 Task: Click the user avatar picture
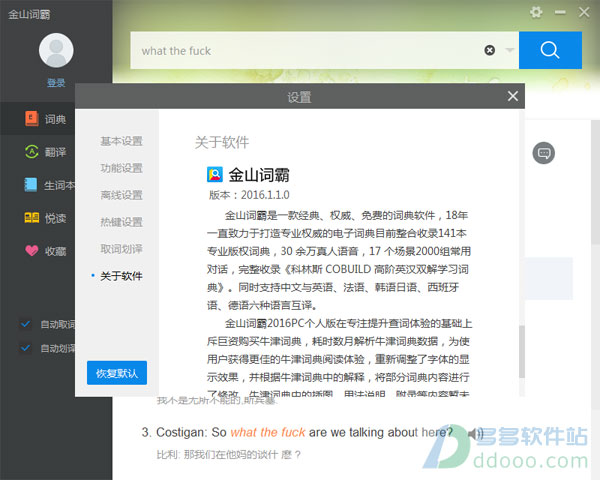coord(56,50)
